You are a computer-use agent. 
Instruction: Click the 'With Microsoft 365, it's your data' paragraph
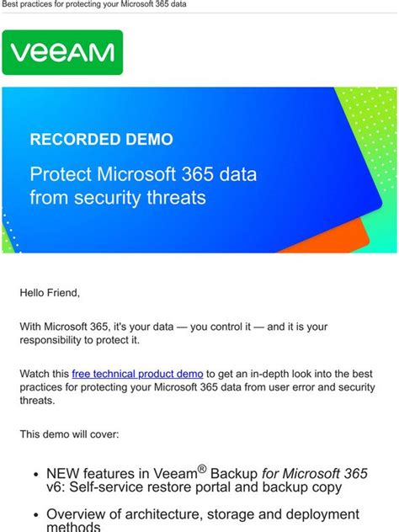tap(173, 333)
